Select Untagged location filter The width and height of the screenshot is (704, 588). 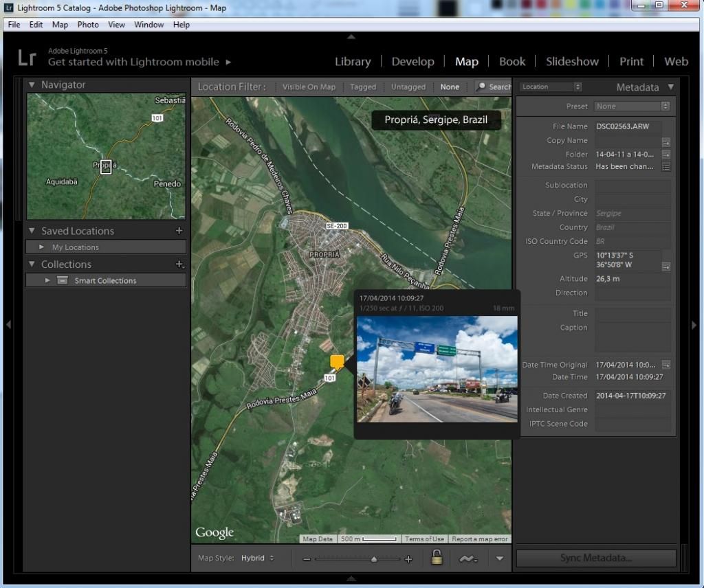[x=408, y=87]
